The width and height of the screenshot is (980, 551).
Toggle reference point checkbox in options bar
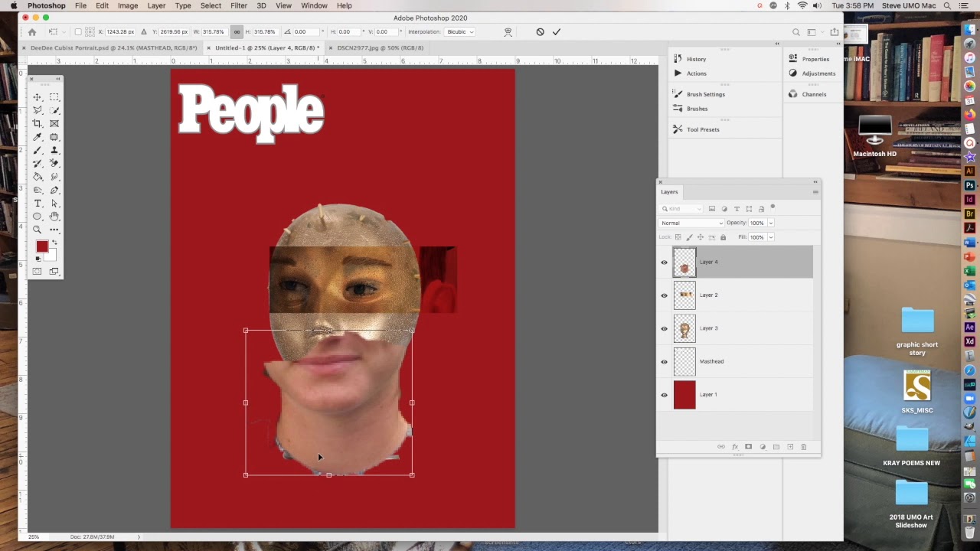click(x=78, y=32)
